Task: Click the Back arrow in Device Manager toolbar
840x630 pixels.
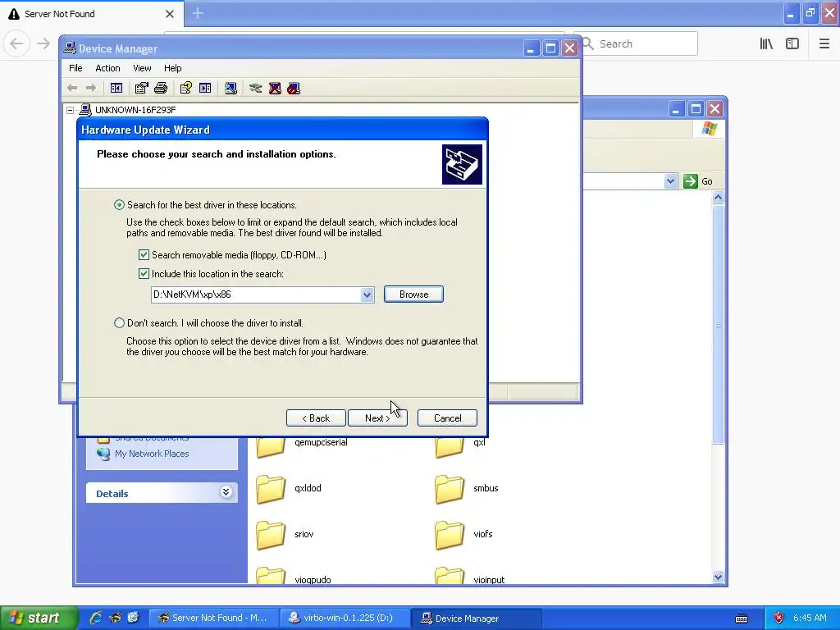Action: (x=72, y=88)
